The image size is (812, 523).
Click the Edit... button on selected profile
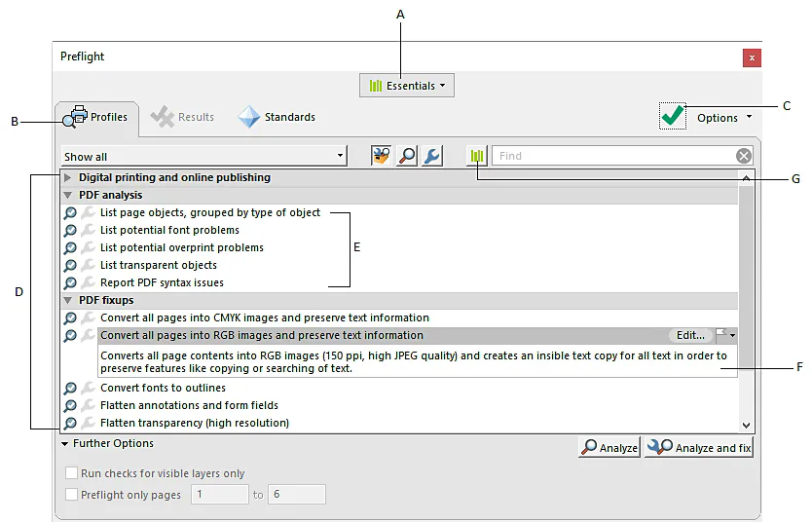[690, 336]
